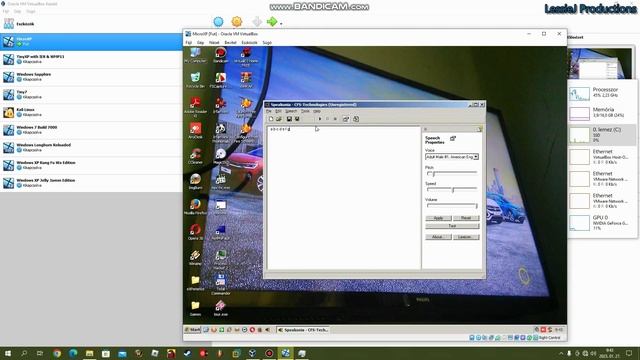The image size is (640, 360).
Task: Click the Stop speech button in Speakonia toolbar
Action: 335,119
